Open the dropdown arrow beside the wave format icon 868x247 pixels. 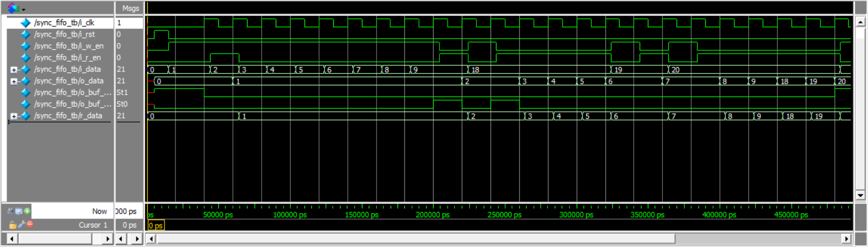coord(23,9)
